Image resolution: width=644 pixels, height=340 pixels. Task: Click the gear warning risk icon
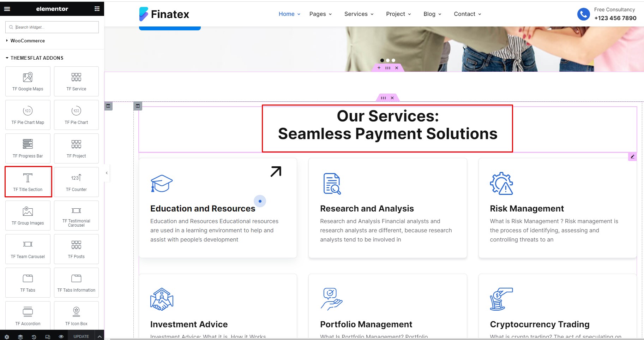click(x=501, y=184)
